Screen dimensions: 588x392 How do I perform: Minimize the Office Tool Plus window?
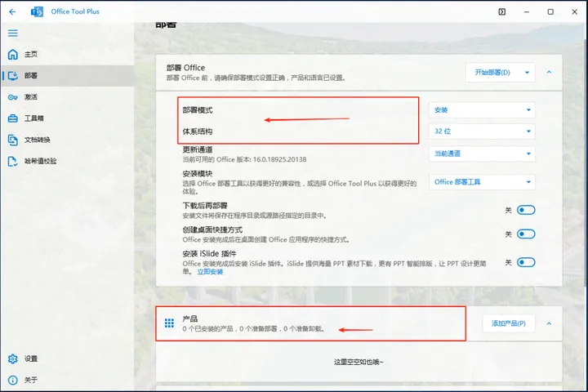[x=527, y=11]
